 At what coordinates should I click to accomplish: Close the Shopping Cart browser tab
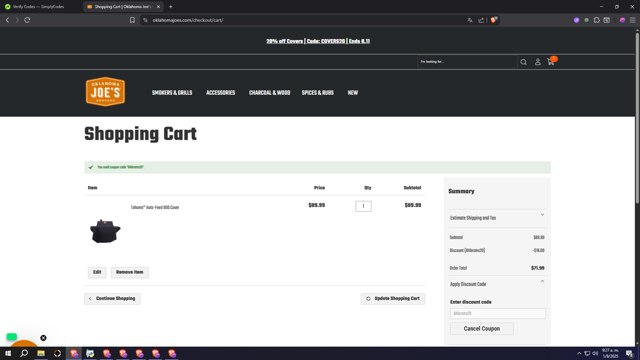click(158, 7)
